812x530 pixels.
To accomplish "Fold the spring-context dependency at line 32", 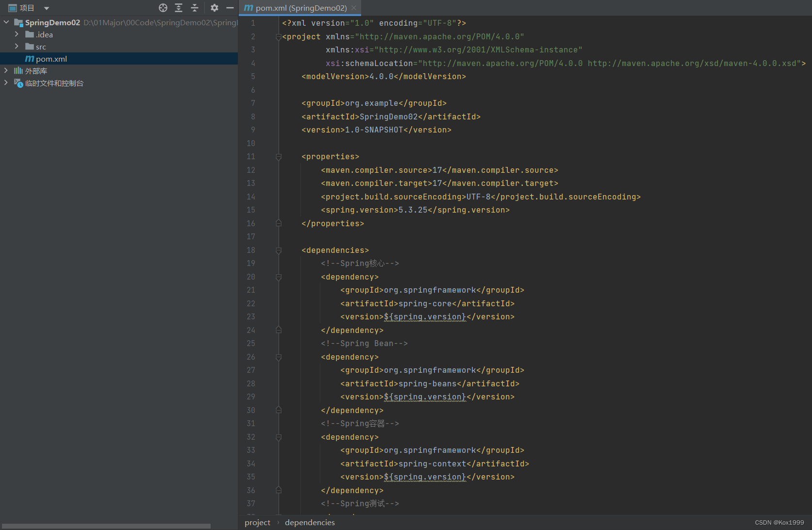I will 279,437.
